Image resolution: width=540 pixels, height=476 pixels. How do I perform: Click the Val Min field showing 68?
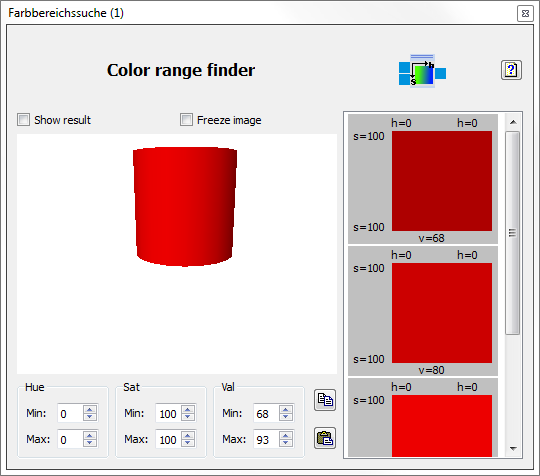click(x=266, y=413)
